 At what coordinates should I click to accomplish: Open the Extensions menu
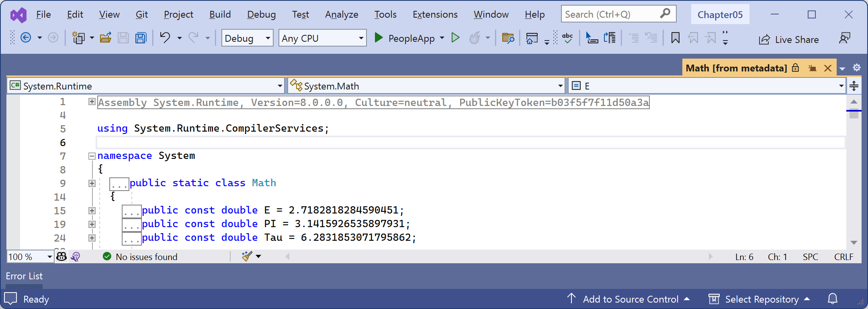coord(435,14)
